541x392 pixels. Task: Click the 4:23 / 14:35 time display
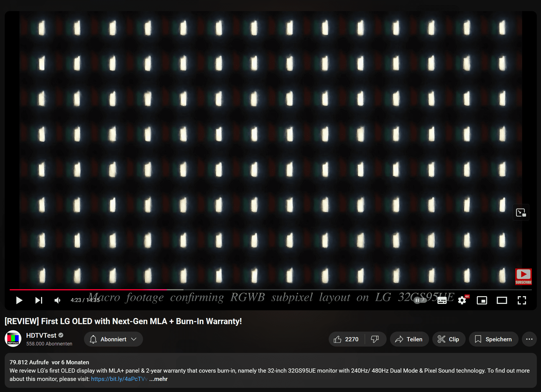pyautogui.click(x=85, y=300)
